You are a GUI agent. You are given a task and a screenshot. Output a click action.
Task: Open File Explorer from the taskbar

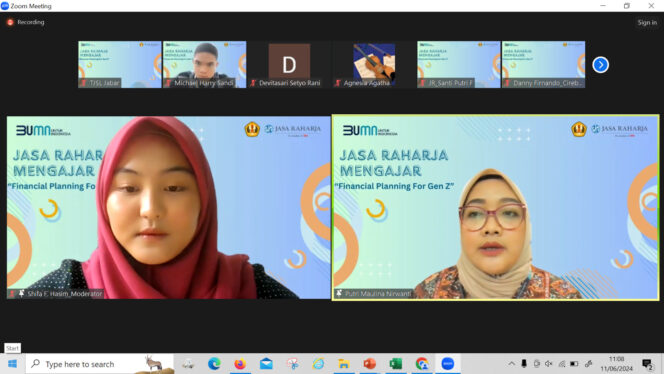(x=344, y=364)
